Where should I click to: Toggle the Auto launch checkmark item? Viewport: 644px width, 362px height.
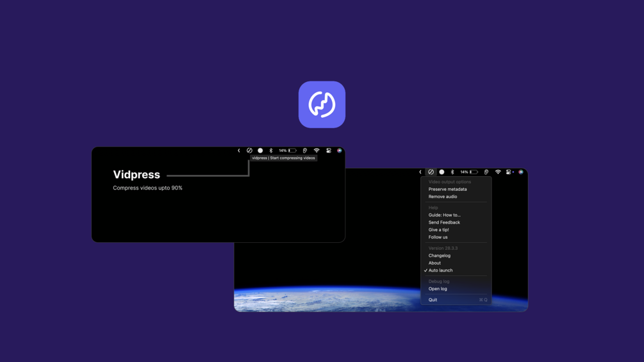[x=456, y=270]
